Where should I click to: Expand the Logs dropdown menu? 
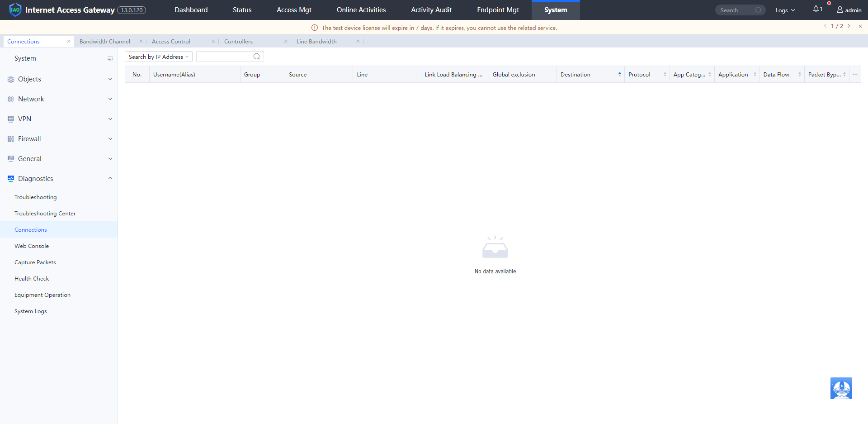coord(785,10)
